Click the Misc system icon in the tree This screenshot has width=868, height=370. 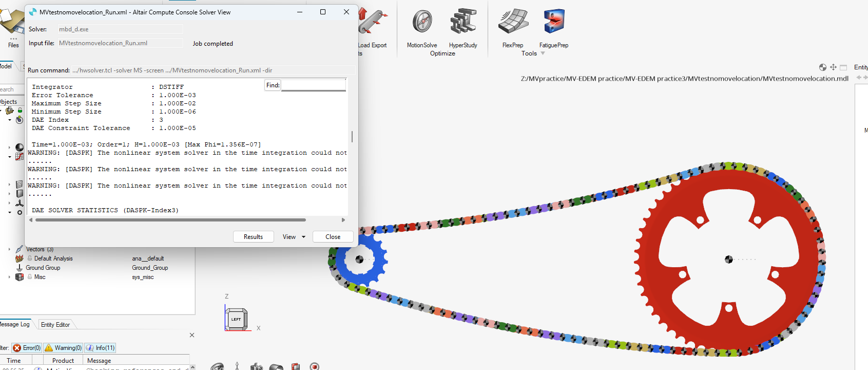20,277
